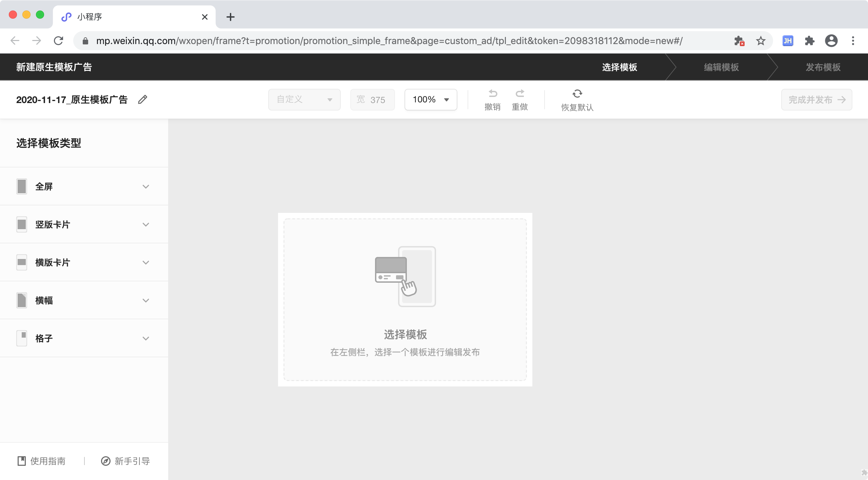Go to the 发布模板 step

[823, 67]
